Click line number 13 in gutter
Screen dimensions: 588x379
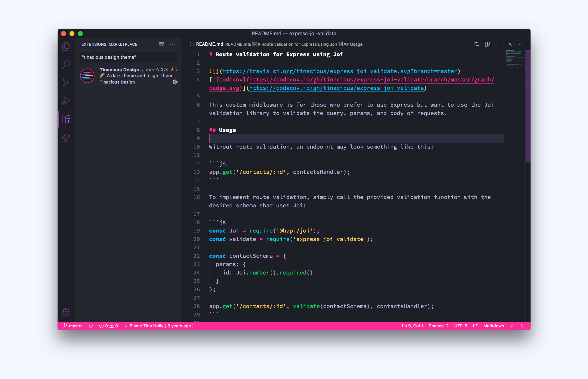click(x=197, y=172)
